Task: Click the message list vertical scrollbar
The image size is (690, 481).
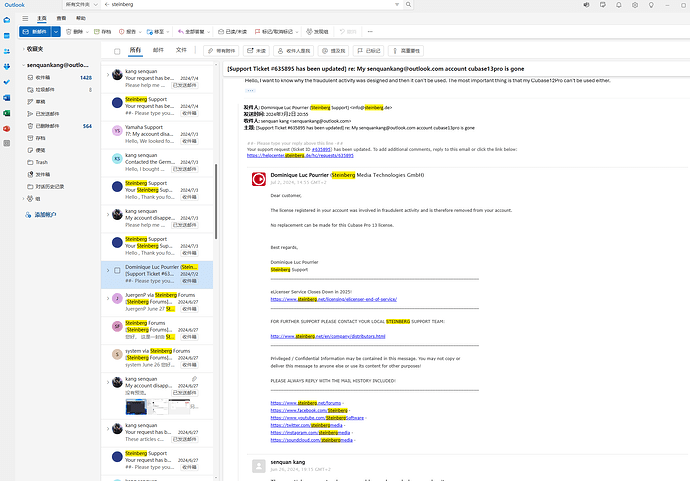Action: [216, 202]
